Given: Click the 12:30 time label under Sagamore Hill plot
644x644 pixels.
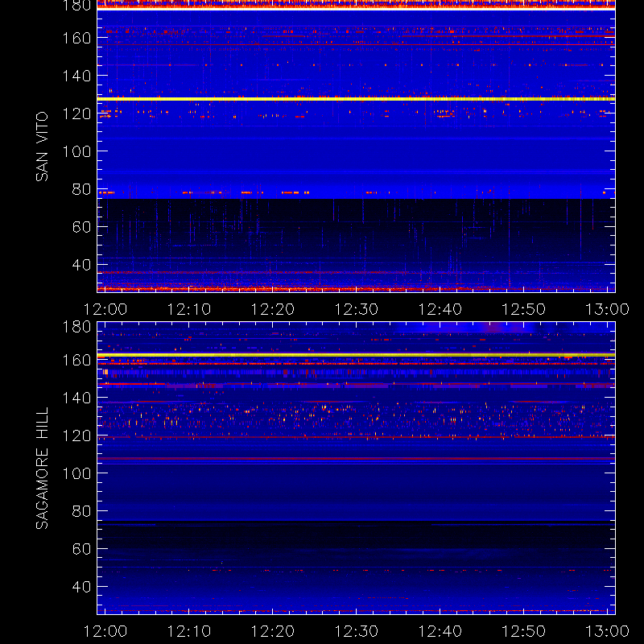Looking at the screenshot, I should point(356,631).
